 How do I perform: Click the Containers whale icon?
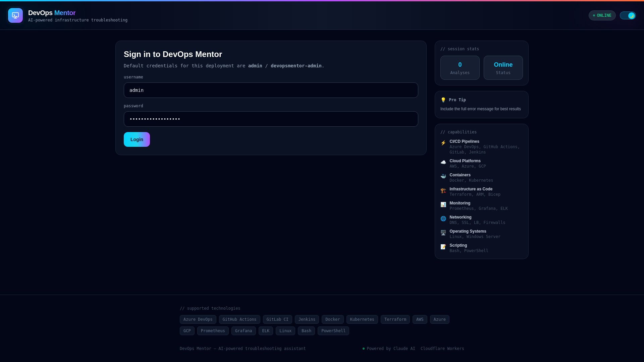point(443,176)
